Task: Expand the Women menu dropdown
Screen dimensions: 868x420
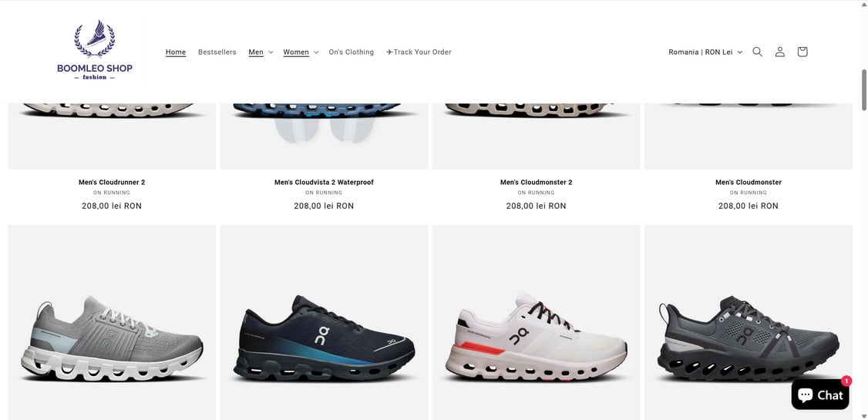Action: tap(301, 52)
